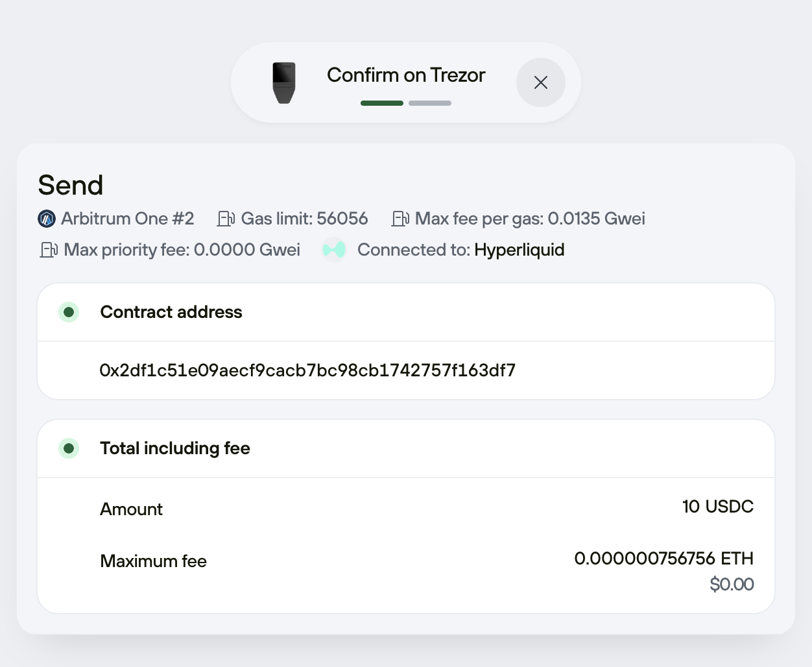Viewport: 812px width, 667px height.
Task: Click the green dot next to Contract address
Action: coord(69,312)
